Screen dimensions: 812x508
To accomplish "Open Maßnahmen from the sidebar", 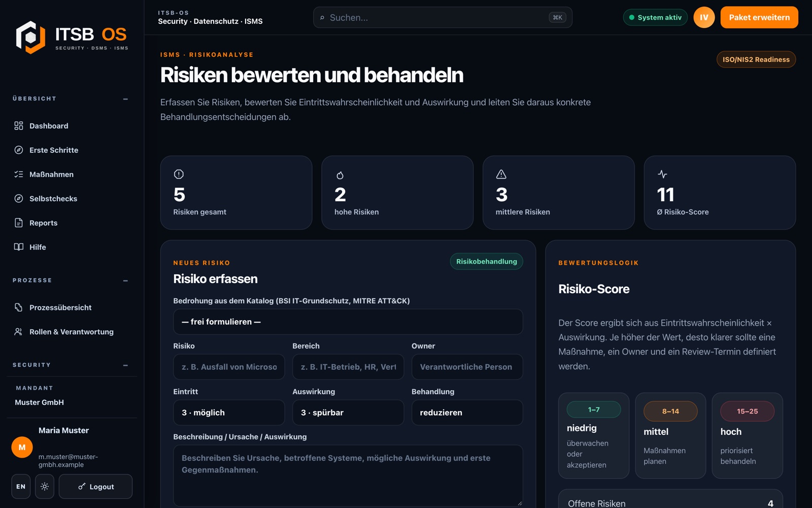I will 72,174.
